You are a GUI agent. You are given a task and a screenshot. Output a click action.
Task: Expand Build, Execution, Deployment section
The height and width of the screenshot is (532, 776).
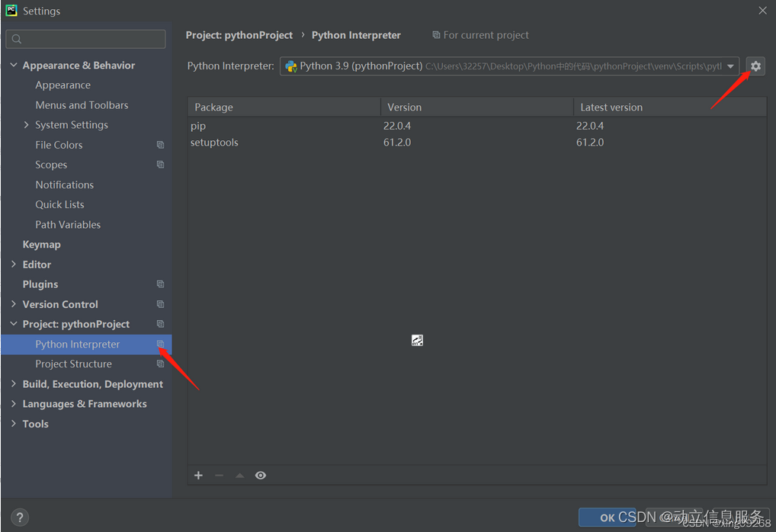point(14,383)
